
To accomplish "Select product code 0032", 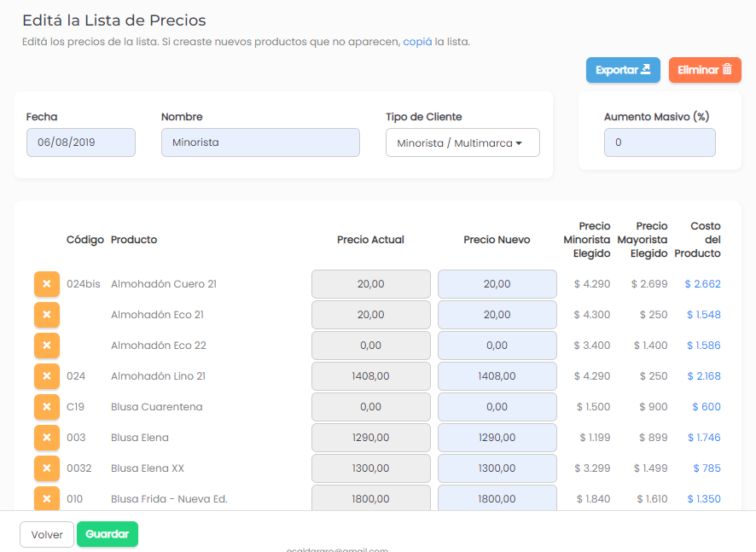I will [x=79, y=468].
